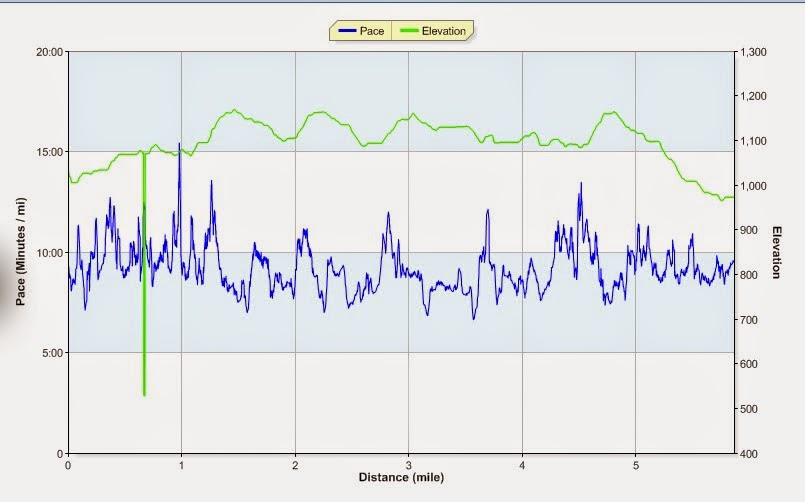This screenshot has width=805, height=502.
Task: Click the distance axis label '3'
Action: (x=409, y=466)
